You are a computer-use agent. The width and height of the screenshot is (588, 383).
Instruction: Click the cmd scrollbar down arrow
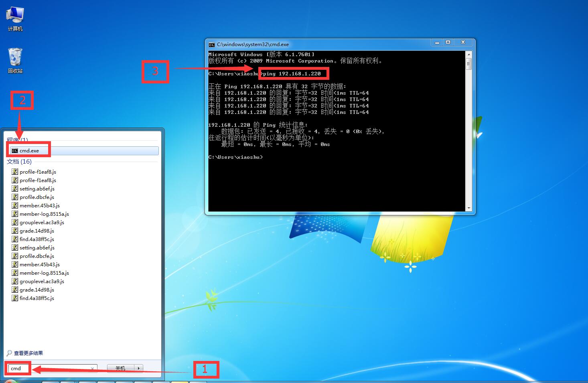468,208
